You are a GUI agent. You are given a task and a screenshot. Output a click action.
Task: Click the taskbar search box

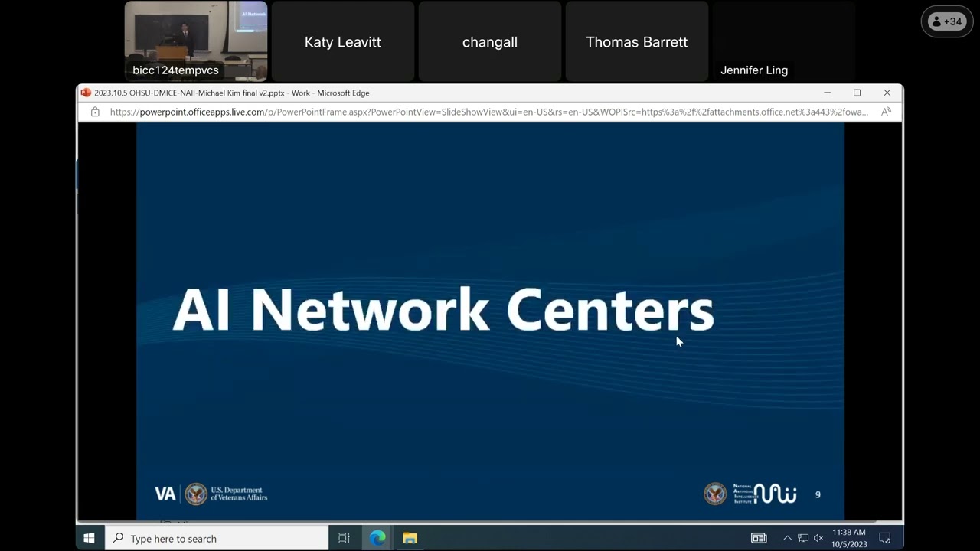217,538
